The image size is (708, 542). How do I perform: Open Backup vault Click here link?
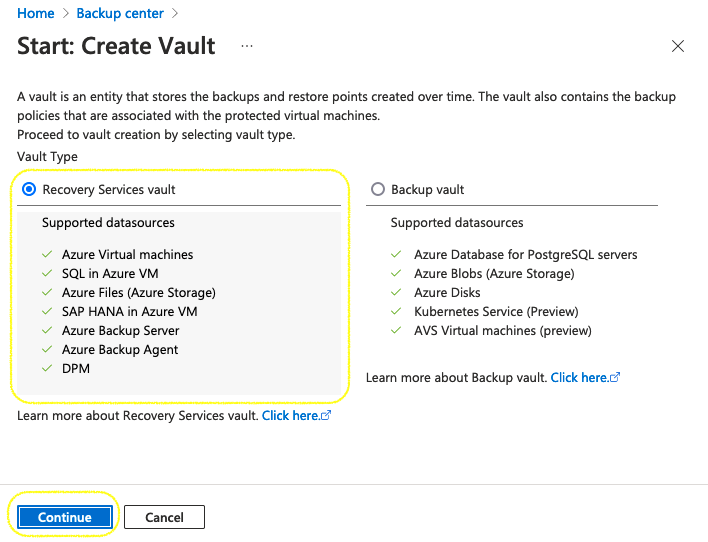[x=585, y=378]
